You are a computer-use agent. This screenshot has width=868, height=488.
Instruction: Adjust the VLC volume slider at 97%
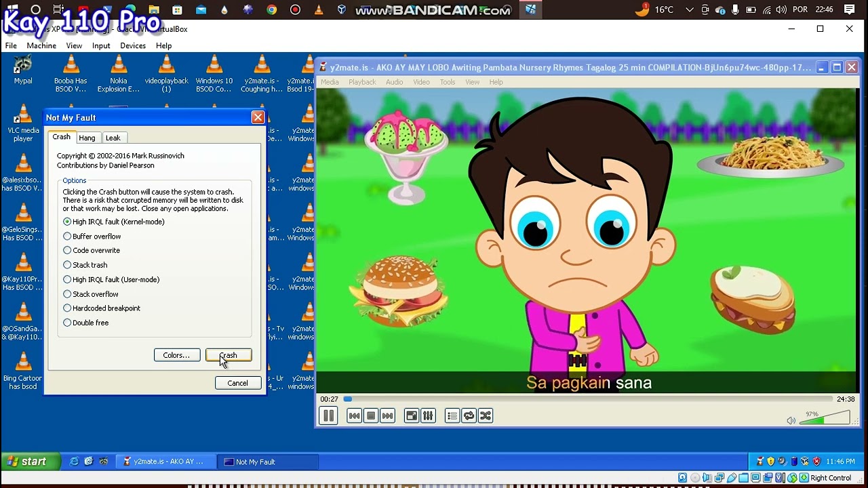pos(825,418)
